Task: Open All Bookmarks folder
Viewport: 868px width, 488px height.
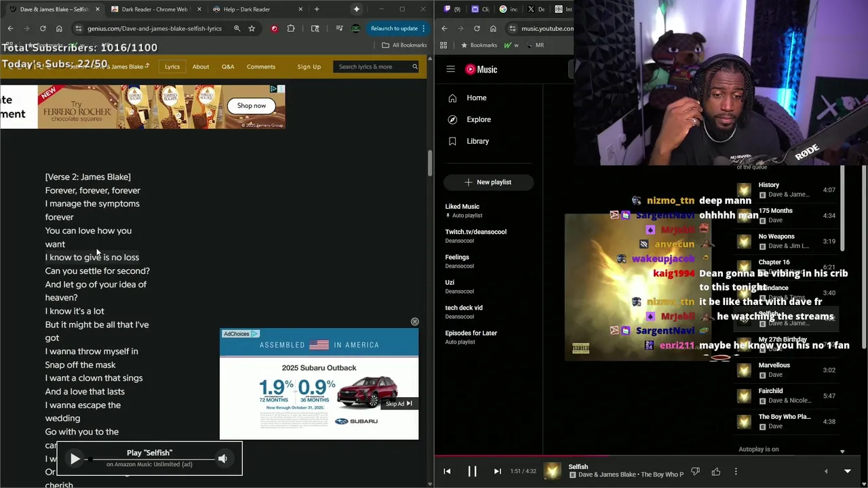Action: [x=404, y=45]
